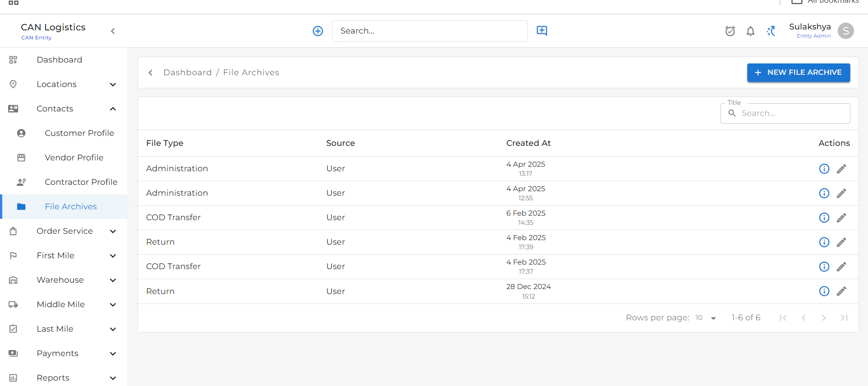Jump to the last page of results
The height and width of the screenshot is (386, 868).
tap(844, 318)
